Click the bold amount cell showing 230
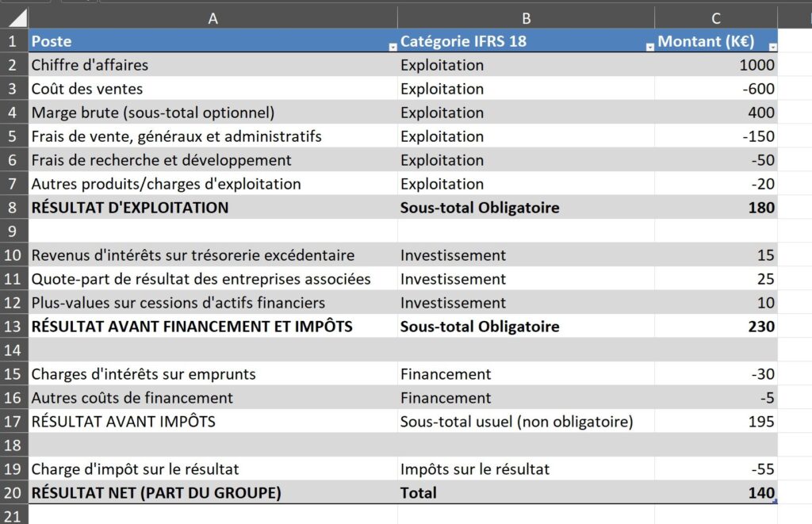812x524 pixels. pyautogui.click(x=716, y=326)
